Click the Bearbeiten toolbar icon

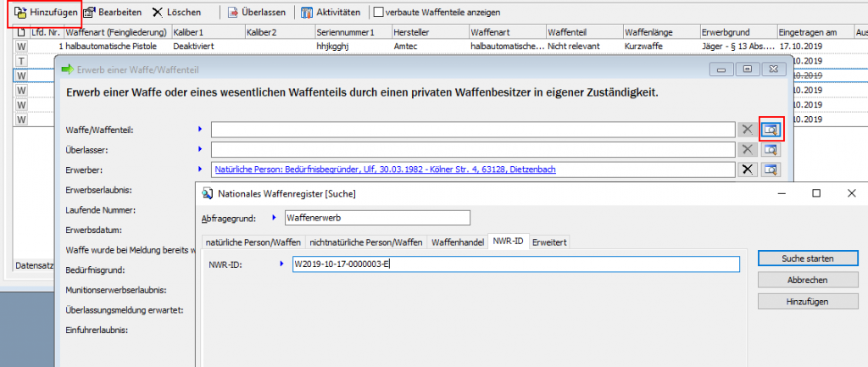[x=89, y=13]
